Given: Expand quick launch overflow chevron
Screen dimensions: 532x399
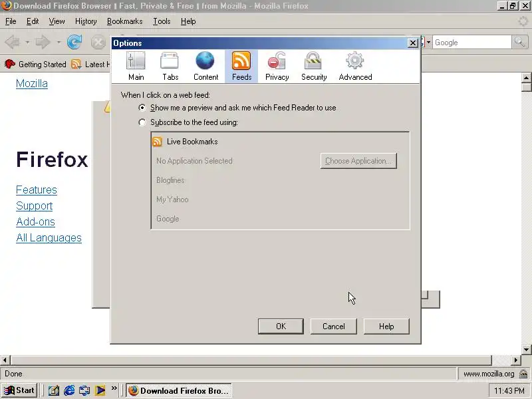Looking at the screenshot, I should (x=114, y=388).
